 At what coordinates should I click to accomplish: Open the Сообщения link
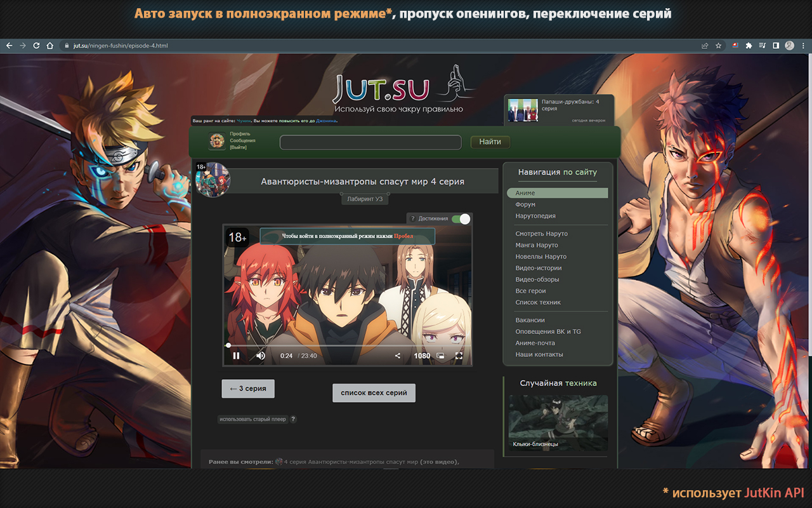click(x=242, y=140)
